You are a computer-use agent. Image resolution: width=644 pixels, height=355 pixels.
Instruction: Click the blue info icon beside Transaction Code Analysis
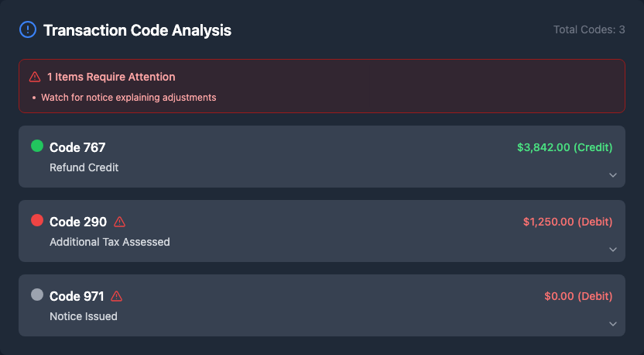click(x=27, y=30)
